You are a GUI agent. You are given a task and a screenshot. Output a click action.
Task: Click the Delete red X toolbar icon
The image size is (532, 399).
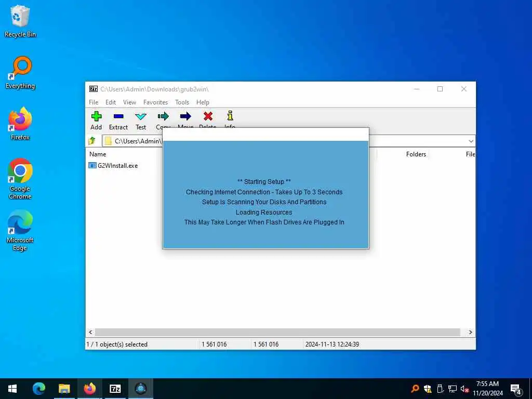coord(208,116)
